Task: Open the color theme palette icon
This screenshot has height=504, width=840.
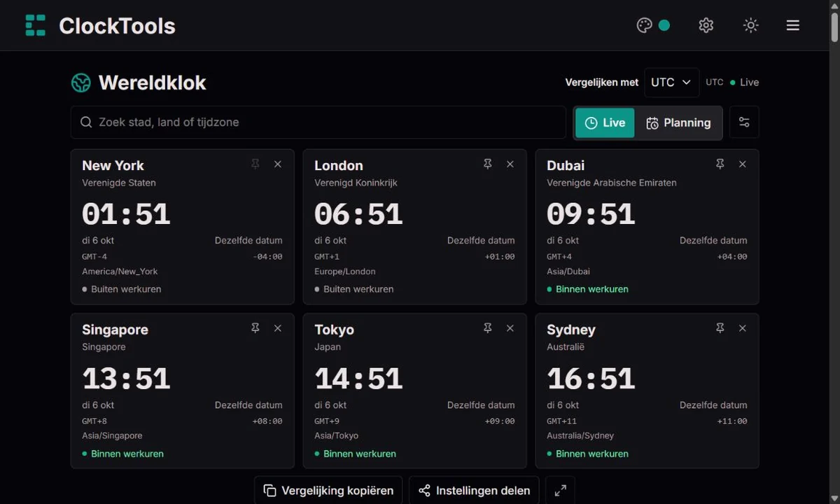Action: coord(644,25)
